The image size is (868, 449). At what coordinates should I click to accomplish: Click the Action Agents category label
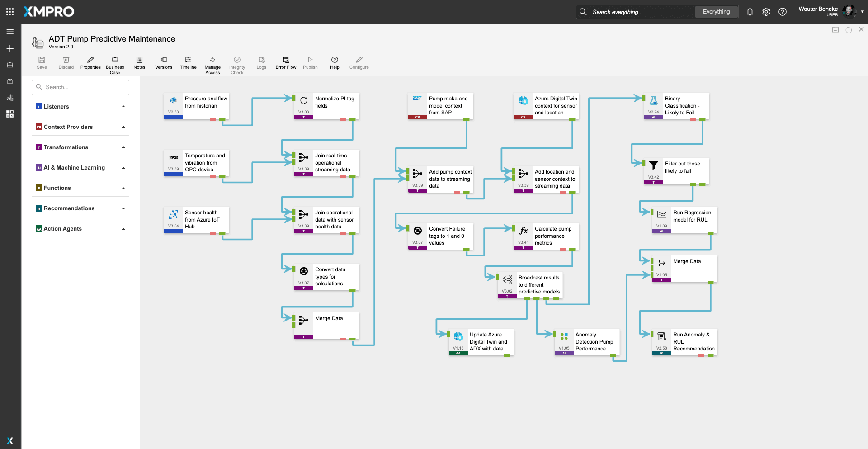click(62, 229)
